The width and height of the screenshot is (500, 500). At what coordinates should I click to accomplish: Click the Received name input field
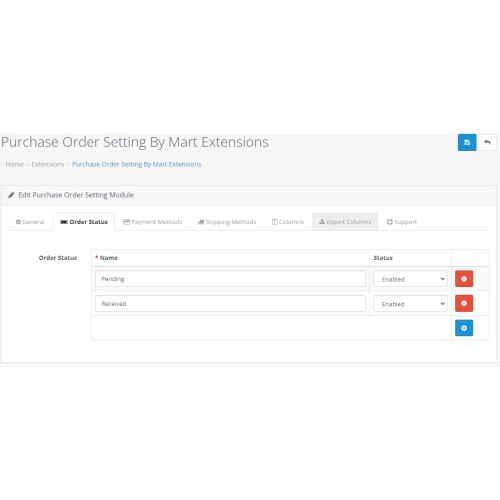point(230,304)
